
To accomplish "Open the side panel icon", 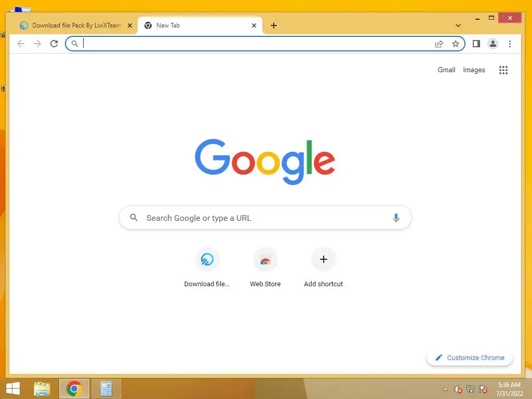I will click(x=476, y=44).
